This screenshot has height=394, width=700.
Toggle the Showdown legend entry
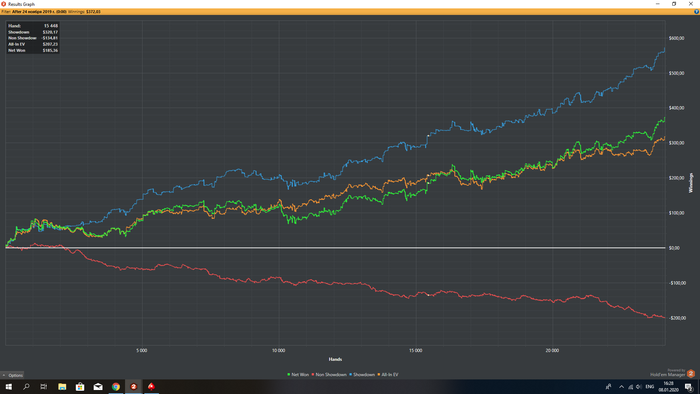pos(362,375)
